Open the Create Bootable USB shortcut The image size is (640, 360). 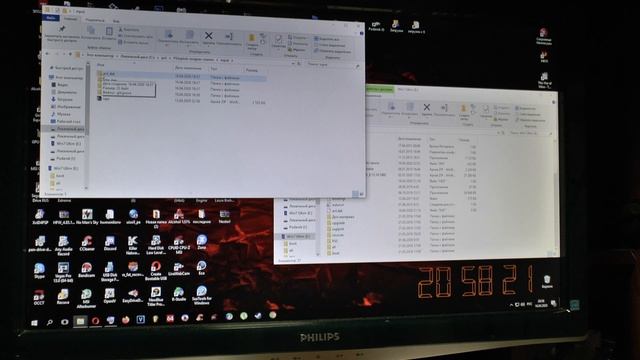[156, 271]
